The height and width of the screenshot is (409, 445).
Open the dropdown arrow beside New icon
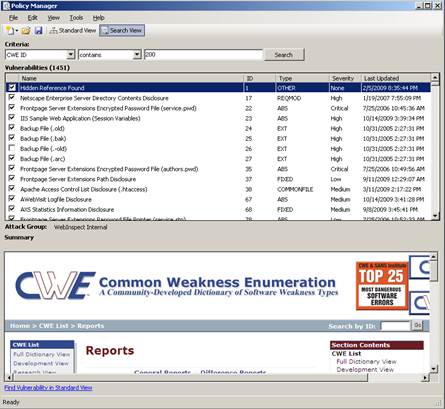click(17, 31)
